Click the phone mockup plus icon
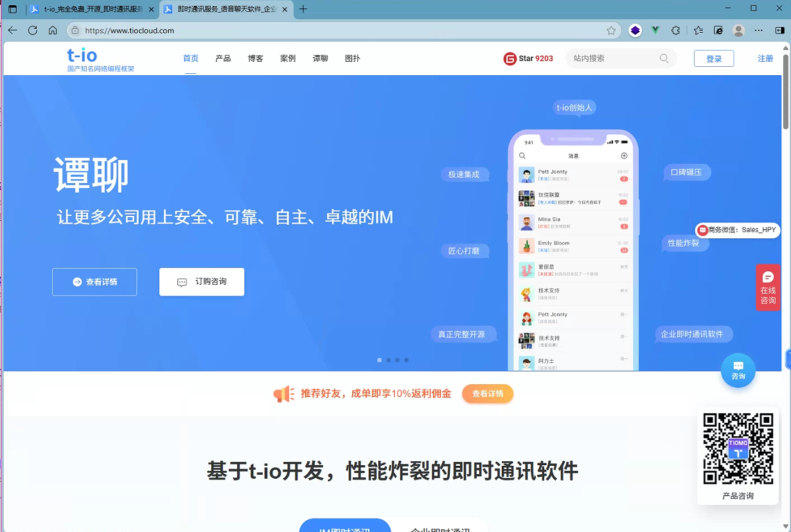 point(624,156)
